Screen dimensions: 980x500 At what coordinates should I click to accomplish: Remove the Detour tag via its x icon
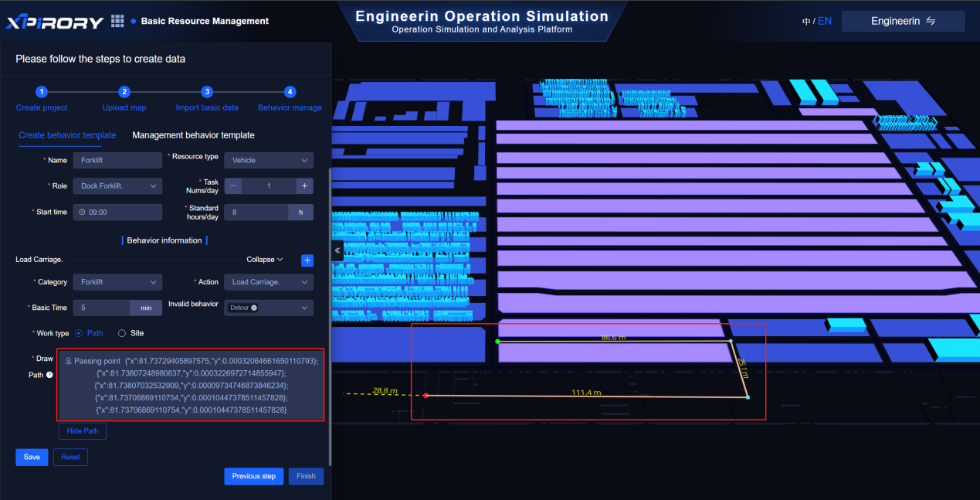point(254,308)
